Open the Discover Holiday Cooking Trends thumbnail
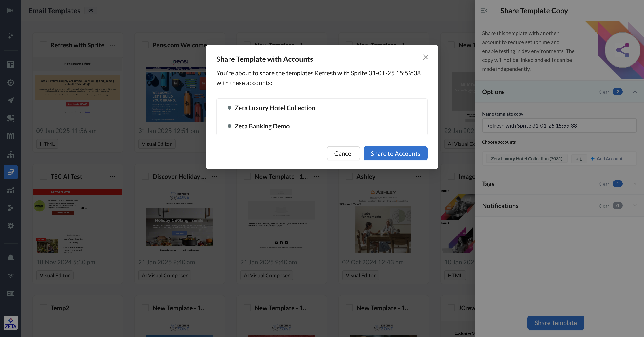 point(179,221)
